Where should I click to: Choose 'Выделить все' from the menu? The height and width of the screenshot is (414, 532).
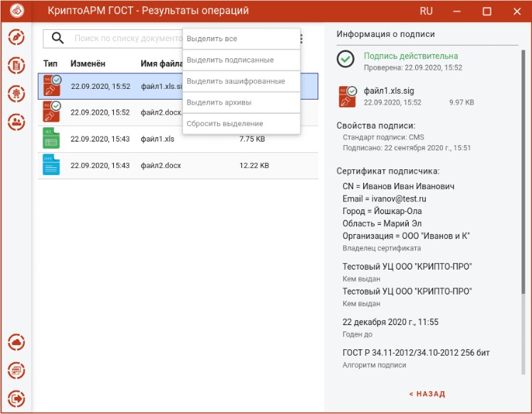coord(241,39)
